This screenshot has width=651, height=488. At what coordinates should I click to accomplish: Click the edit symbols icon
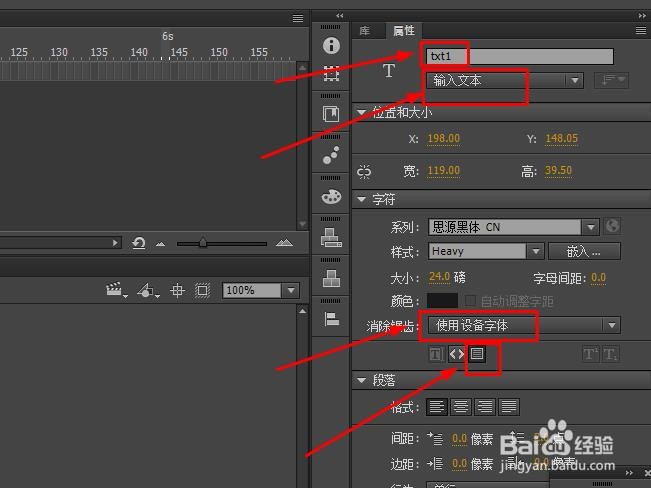coord(147,290)
